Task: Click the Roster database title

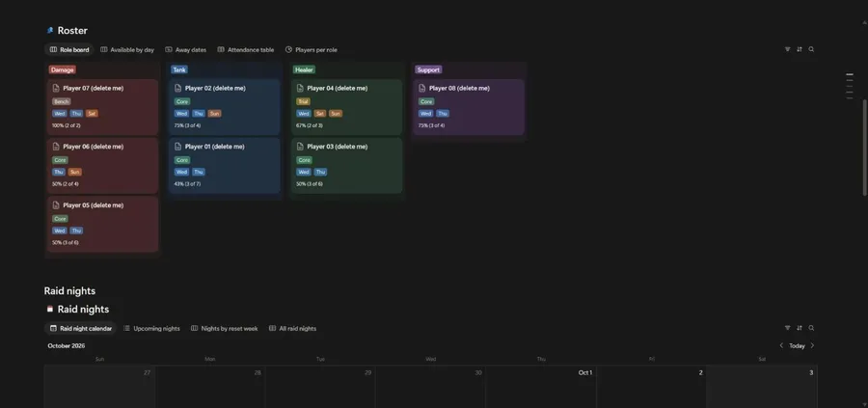Action: point(72,31)
